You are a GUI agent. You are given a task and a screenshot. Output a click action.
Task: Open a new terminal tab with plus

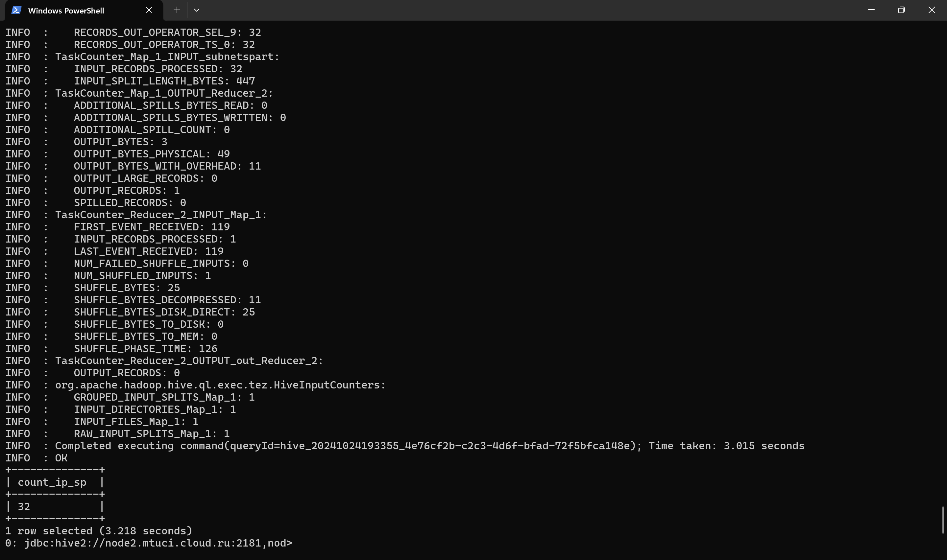177,10
